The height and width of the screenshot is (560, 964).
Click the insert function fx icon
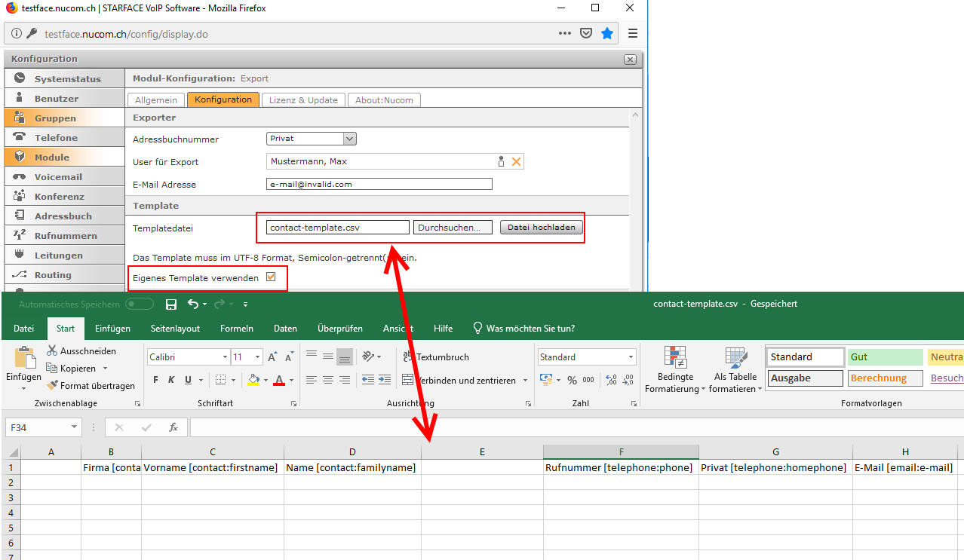(173, 427)
